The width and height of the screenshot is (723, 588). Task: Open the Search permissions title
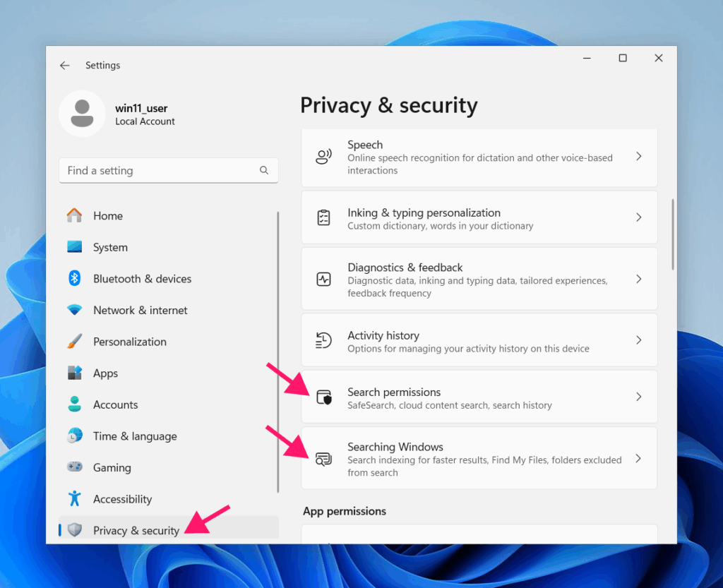pyautogui.click(x=394, y=392)
